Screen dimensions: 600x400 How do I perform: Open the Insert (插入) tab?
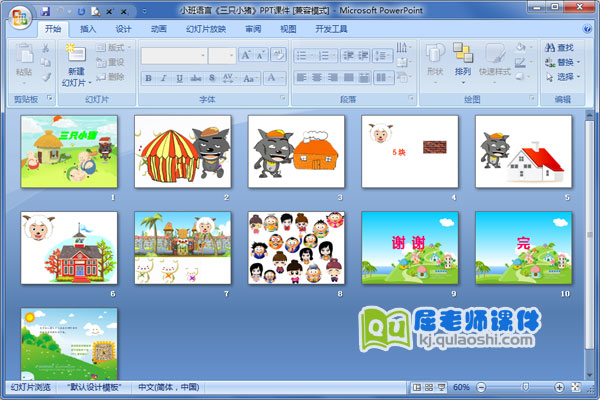89,30
